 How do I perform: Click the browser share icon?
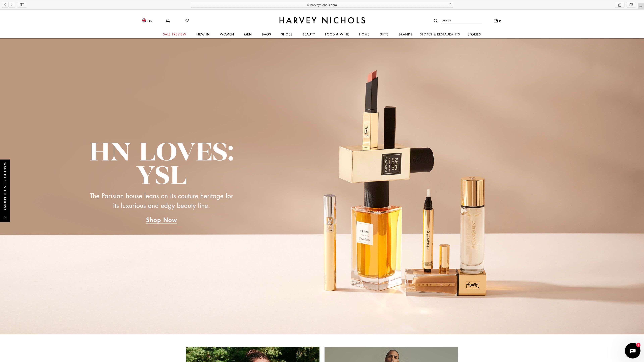(x=620, y=5)
